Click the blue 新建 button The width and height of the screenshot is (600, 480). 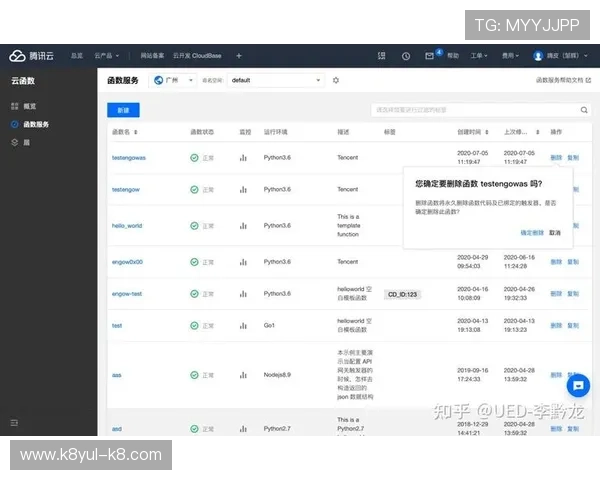(123, 110)
